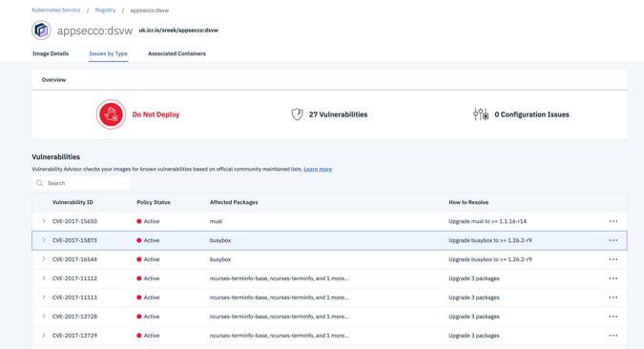Image resolution: width=644 pixels, height=349 pixels.
Task: Click the magnifier icon in the search box
Action: click(39, 183)
